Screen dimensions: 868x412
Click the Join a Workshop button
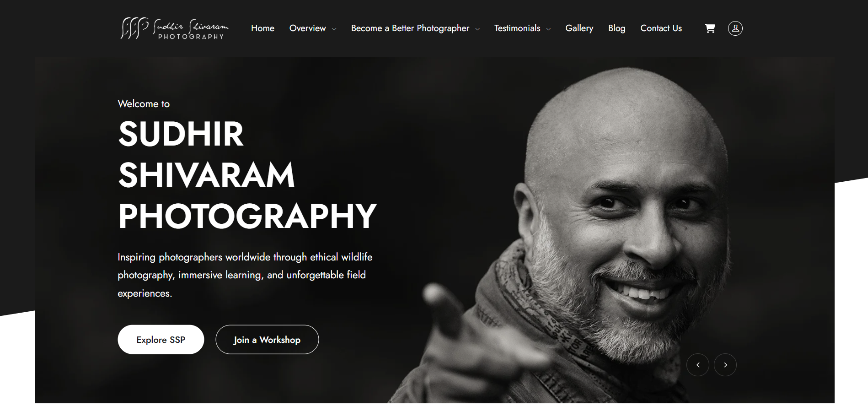point(267,339)
